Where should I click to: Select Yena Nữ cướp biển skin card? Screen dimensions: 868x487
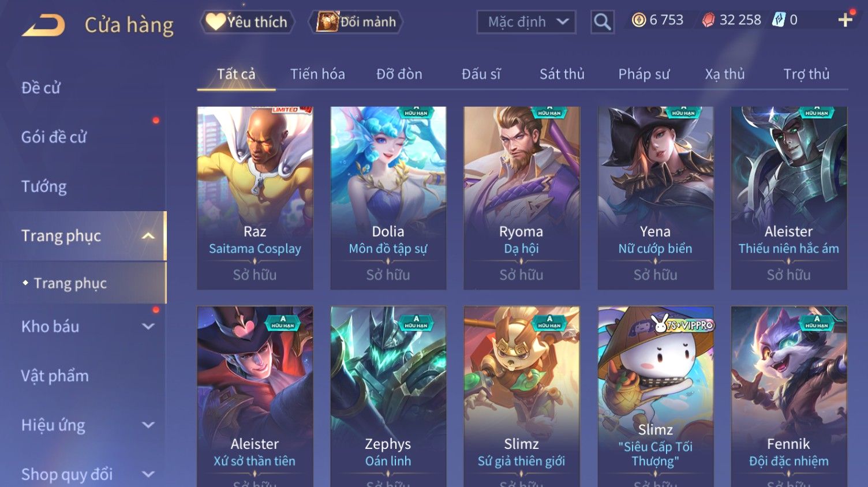coord(655,198)
